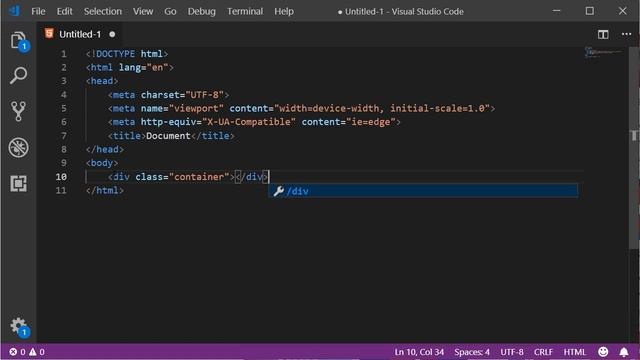
Task: Click the vertical editor scrollbar
Action: point(634,147)
